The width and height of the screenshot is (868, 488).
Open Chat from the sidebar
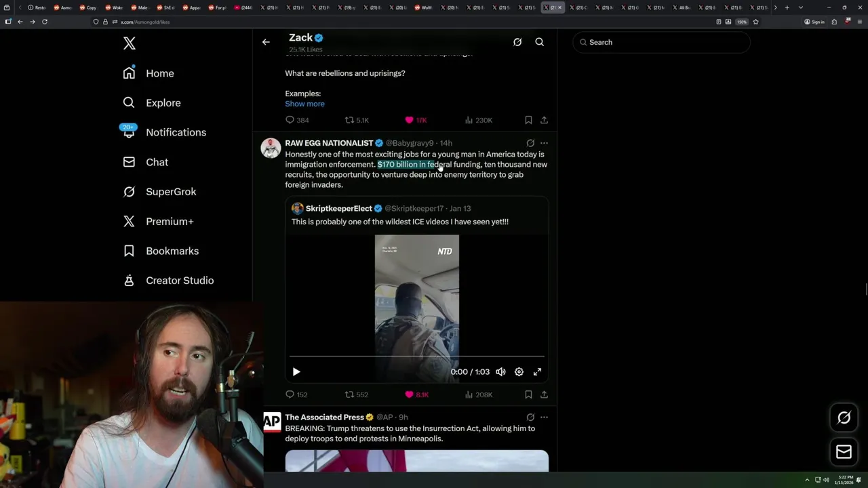(x=146, y=162)
